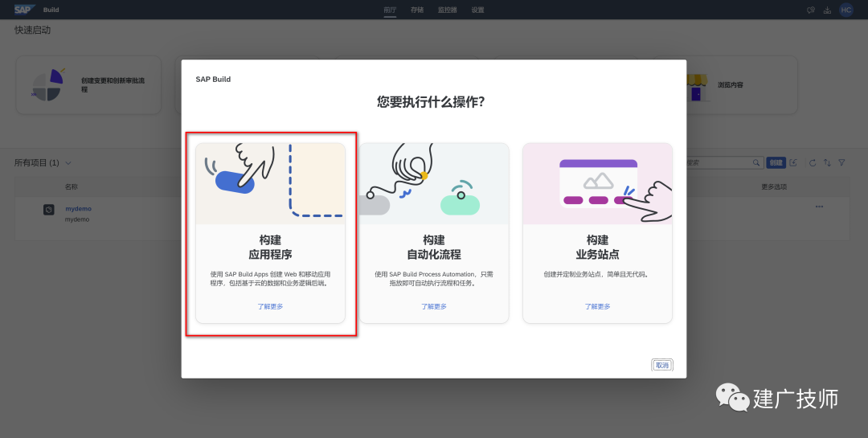Click the 创建并定制业务站点 description text
This screenshot has width=868, height=438.
click(597, 274)
